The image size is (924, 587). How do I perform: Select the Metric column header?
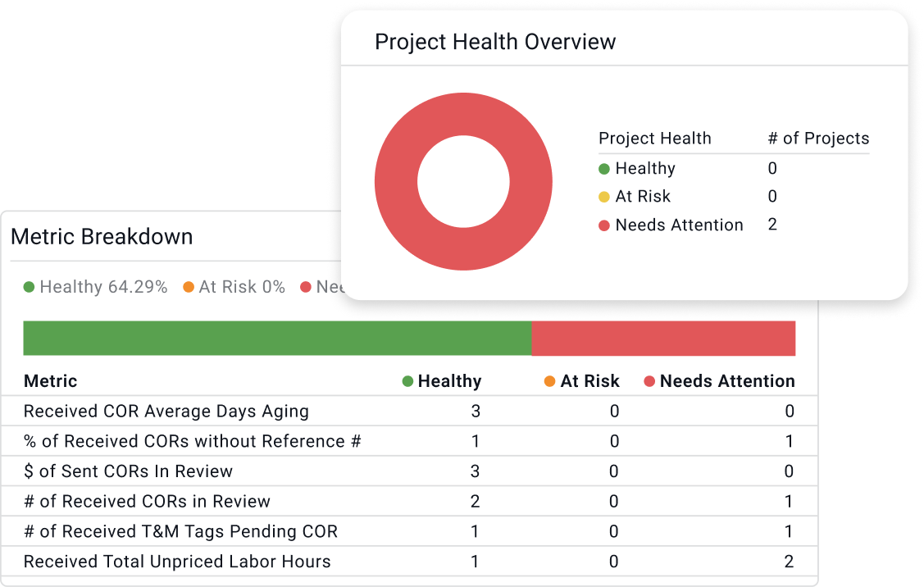coord(51,381)
